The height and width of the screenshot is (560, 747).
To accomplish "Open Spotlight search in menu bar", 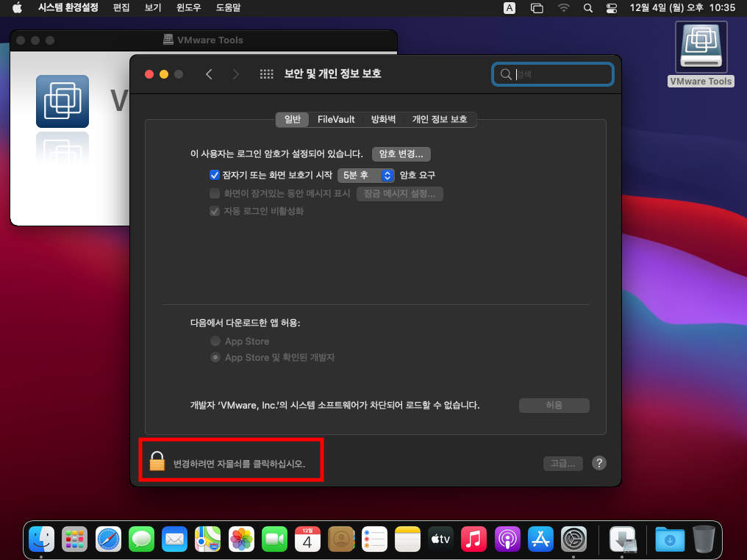I will coord(588,8).
